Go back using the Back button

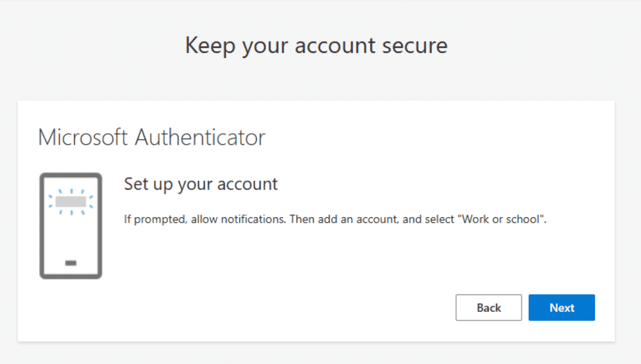tap(488, 307)
